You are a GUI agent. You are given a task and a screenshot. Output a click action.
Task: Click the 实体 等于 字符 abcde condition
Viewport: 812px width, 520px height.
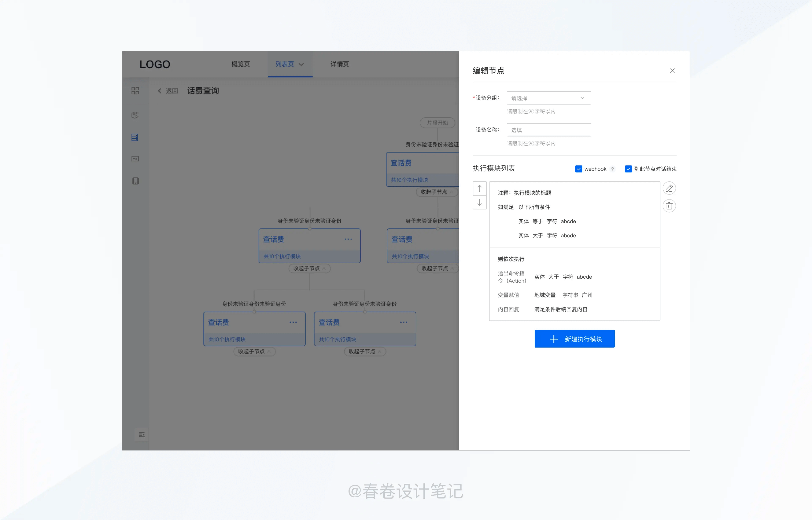547,221
